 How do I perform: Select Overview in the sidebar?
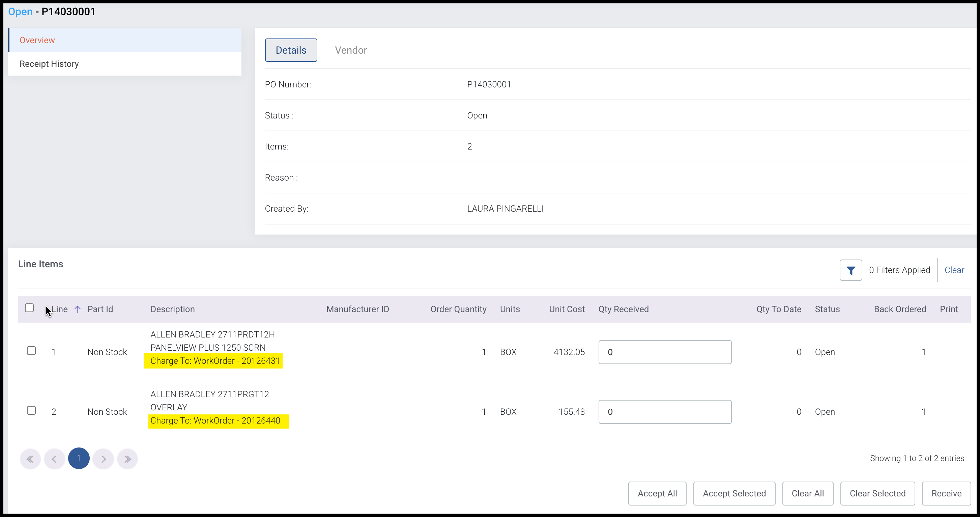(x=37, y=40)
